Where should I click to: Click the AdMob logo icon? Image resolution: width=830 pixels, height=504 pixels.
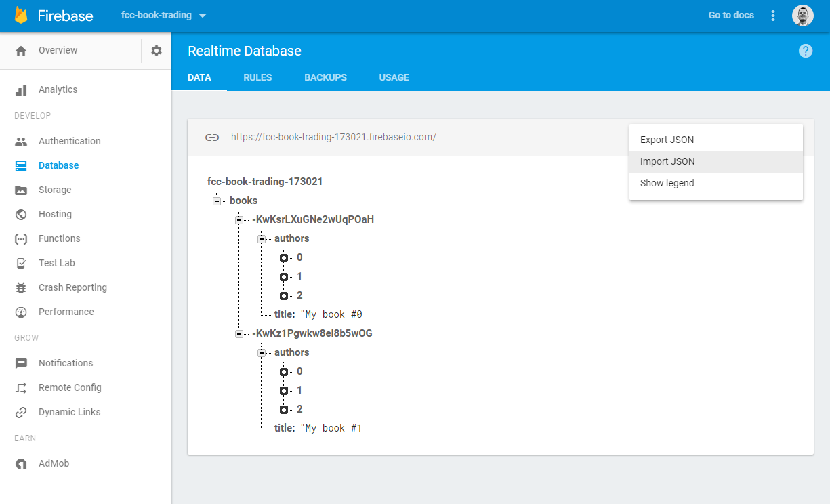21,463
